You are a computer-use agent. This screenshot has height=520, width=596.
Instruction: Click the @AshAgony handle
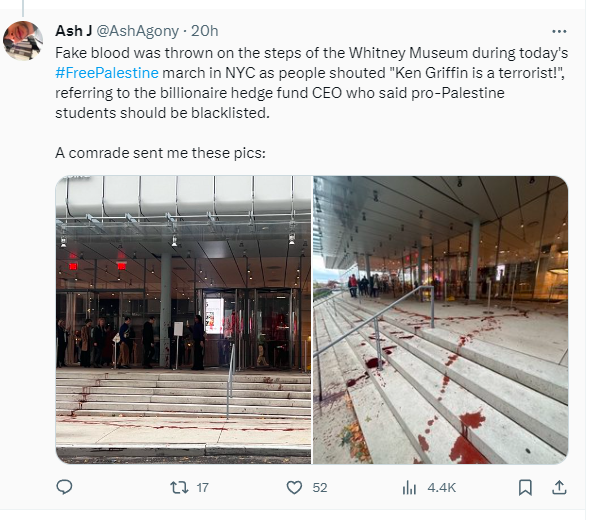[138, 31]
